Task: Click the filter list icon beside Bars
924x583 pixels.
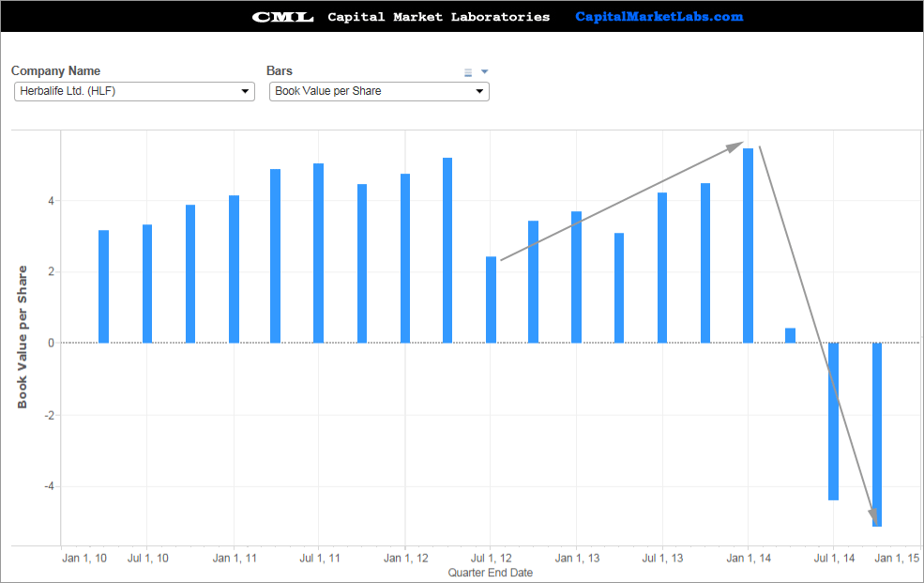Action: coord(468,72)
